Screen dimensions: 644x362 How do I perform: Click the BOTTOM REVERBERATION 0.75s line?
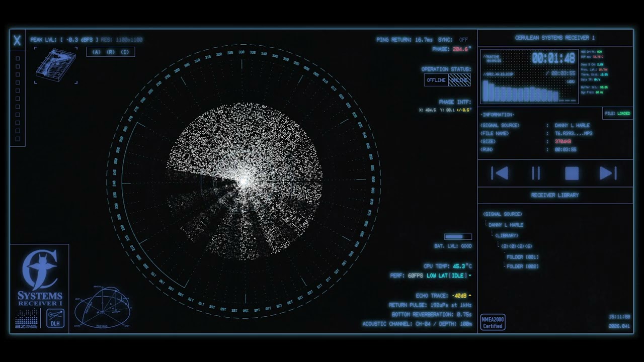coord(432,314)
